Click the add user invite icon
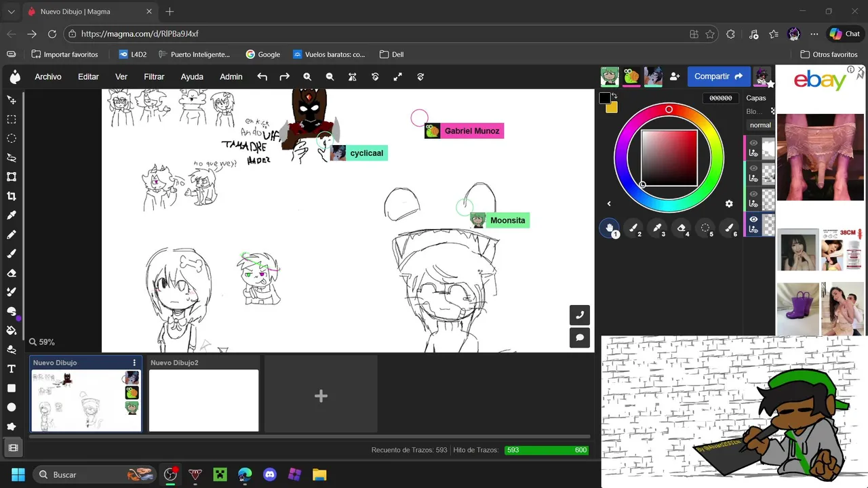 675,77
